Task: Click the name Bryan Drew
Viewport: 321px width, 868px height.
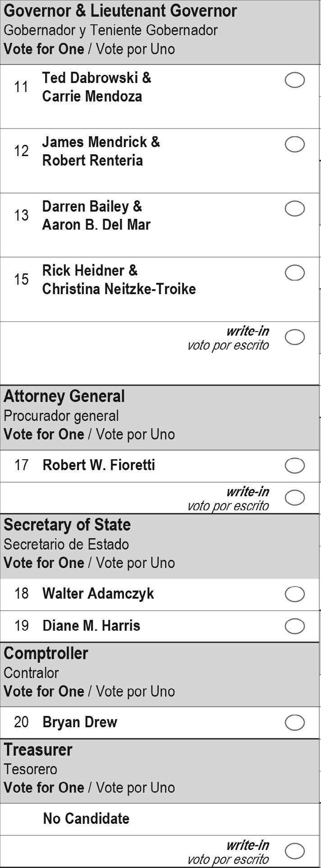Action: 80,722
